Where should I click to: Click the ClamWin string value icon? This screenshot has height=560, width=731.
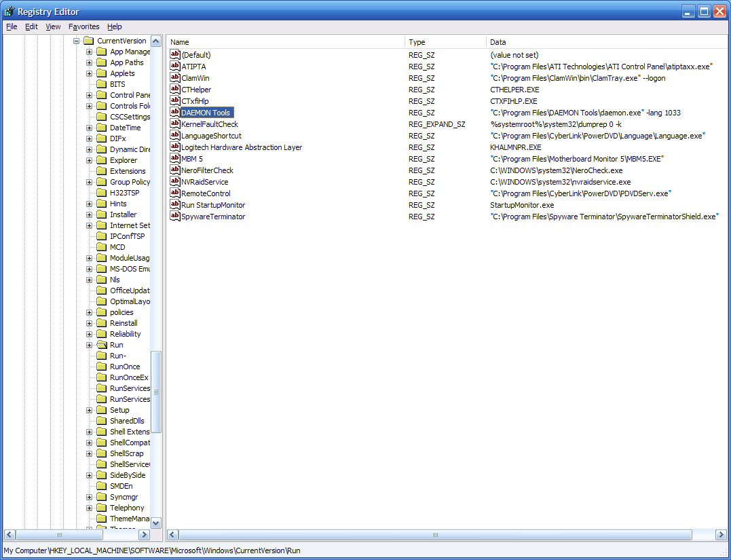pos(175,78)
